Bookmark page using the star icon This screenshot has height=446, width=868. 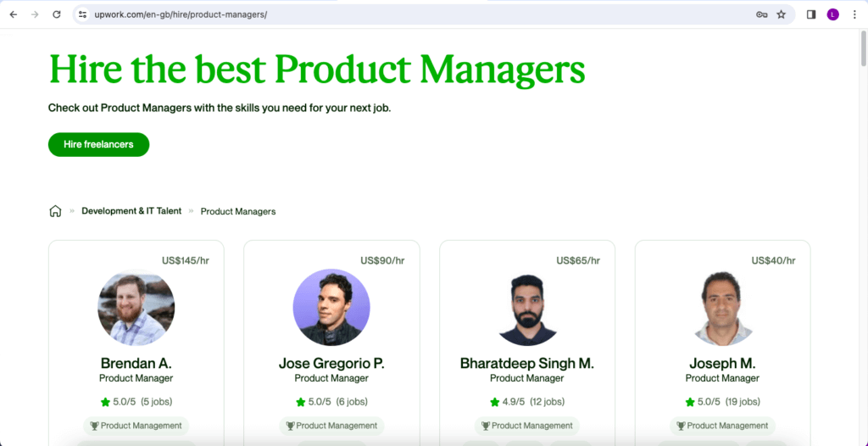click(781, 14)
